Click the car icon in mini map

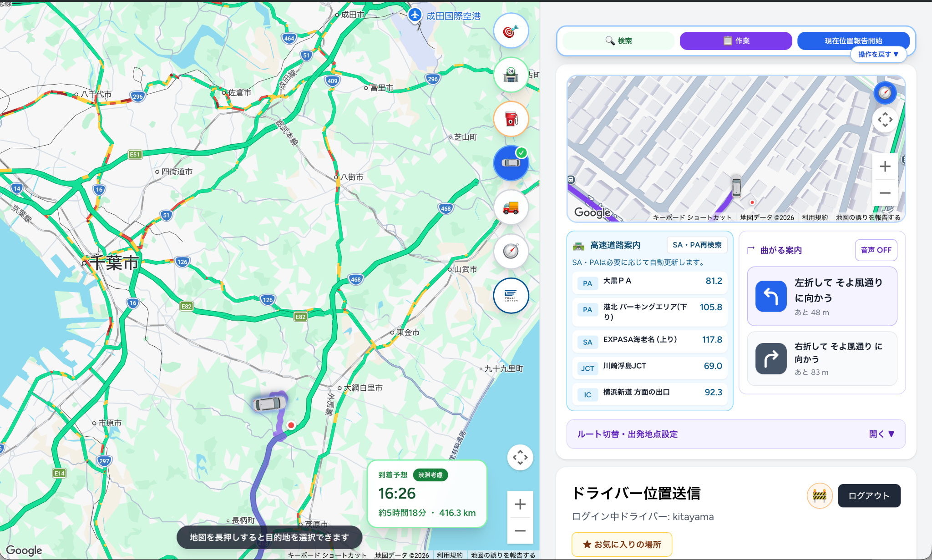click(736, 186)
